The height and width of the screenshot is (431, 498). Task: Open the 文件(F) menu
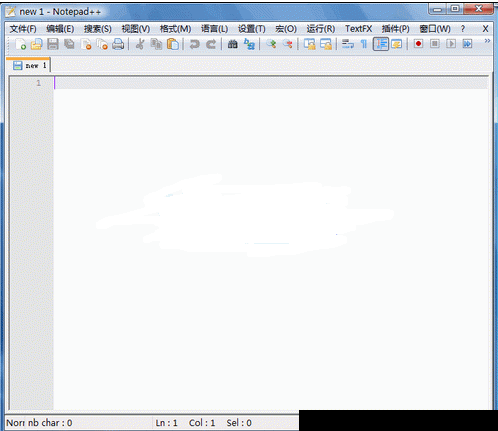(x=23, y=29)
